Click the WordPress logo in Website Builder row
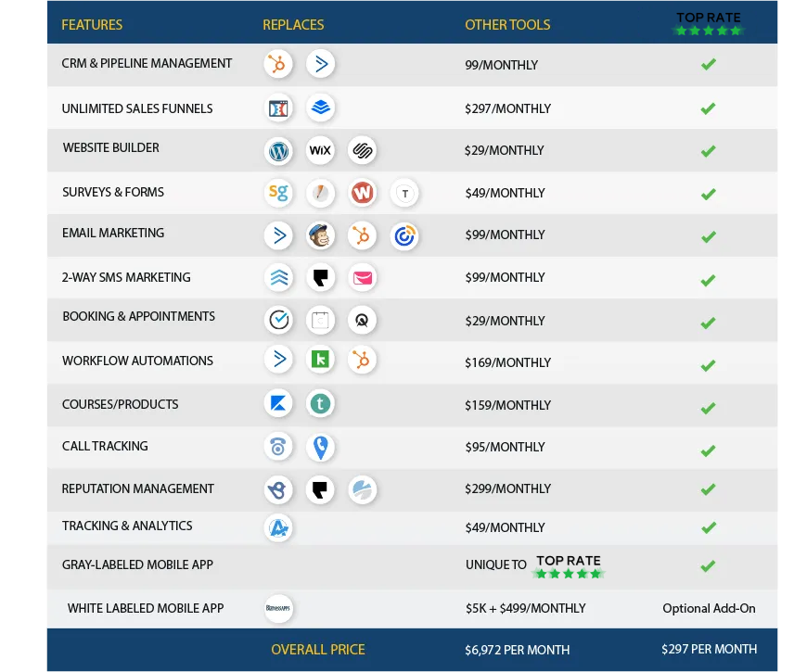 coord(278,151)
